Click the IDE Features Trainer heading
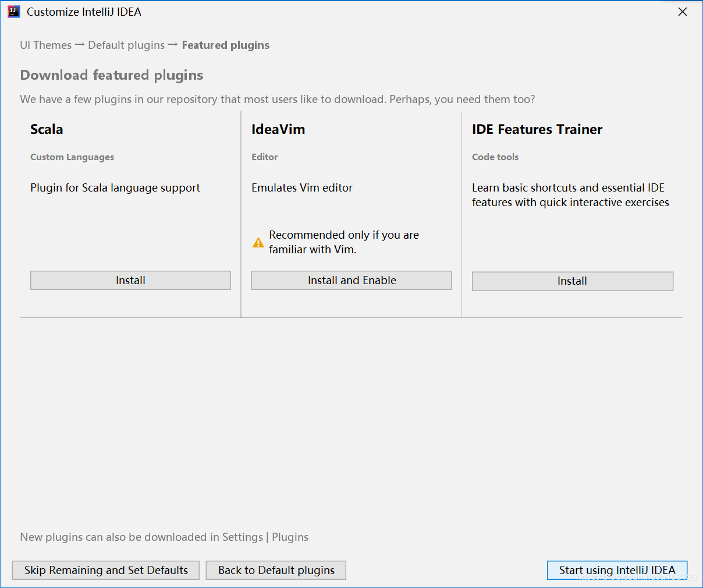Screen dimensions: 703x588 pos(537,129)
